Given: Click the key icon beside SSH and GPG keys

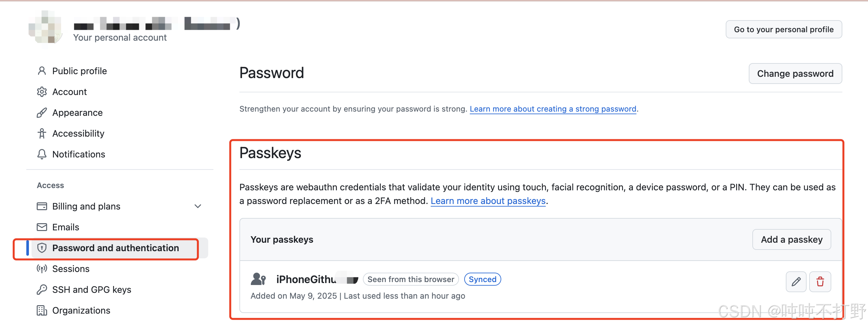Looking at the screenshot, I should coord(42,290).
